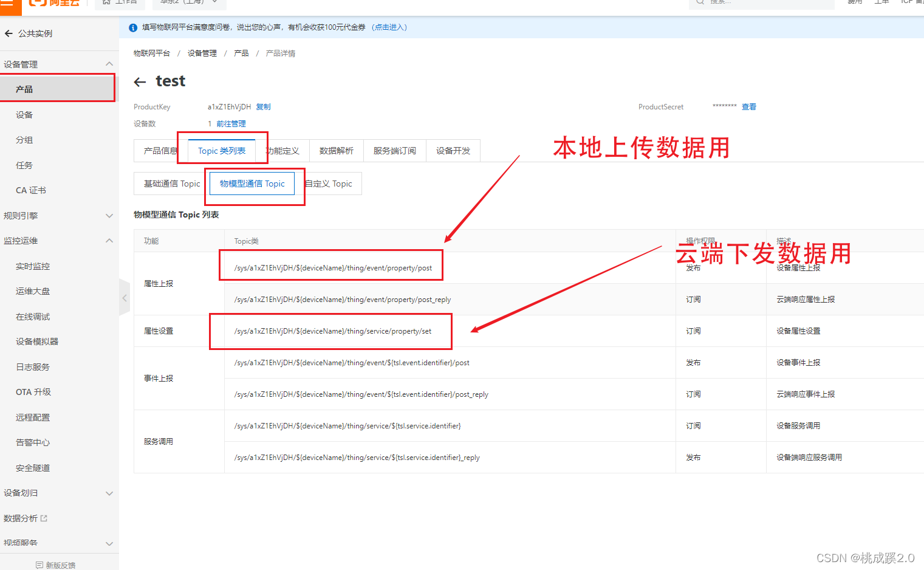
Task: Open 设备 in the sidebar
Action: [x=24, y=115]
